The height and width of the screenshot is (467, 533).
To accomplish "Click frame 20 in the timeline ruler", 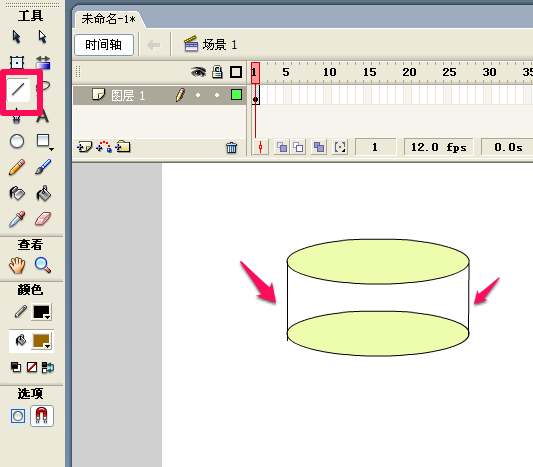I will [409, 72].
